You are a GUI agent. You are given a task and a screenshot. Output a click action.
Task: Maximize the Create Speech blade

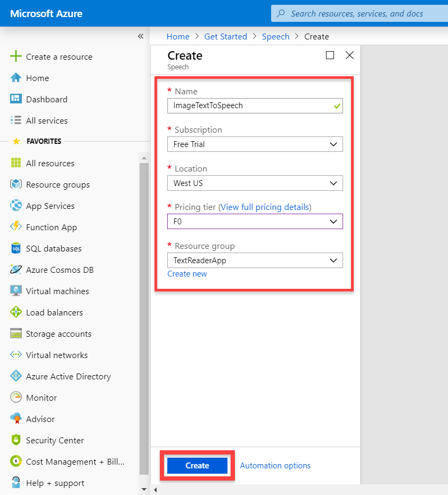pos(330,55)
